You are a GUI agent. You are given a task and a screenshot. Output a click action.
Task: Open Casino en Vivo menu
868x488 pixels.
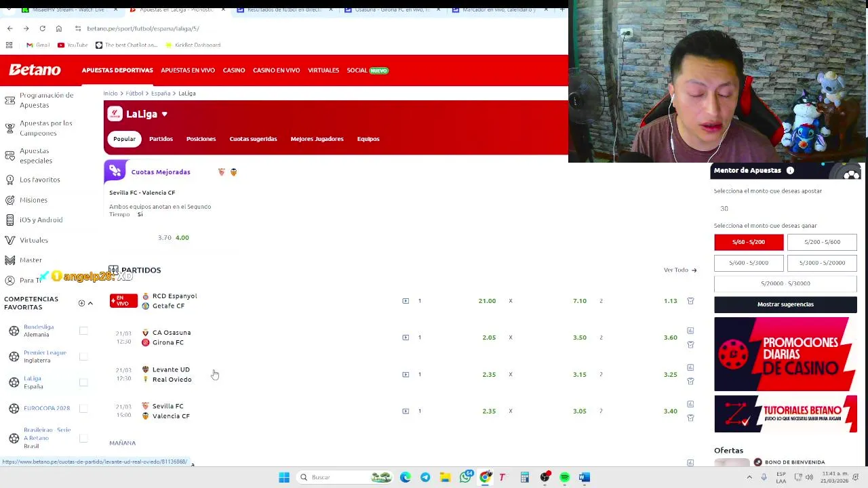click(x=276, y=70)
